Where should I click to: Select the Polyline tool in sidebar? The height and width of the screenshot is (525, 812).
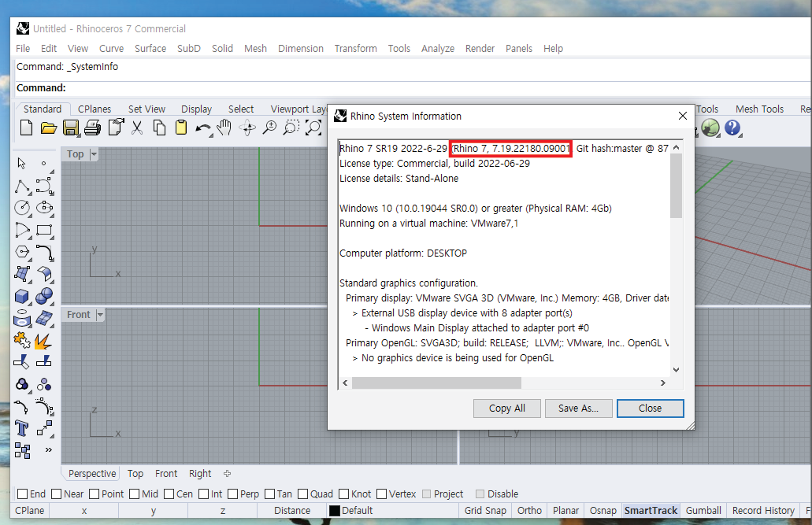coord(22,186)
